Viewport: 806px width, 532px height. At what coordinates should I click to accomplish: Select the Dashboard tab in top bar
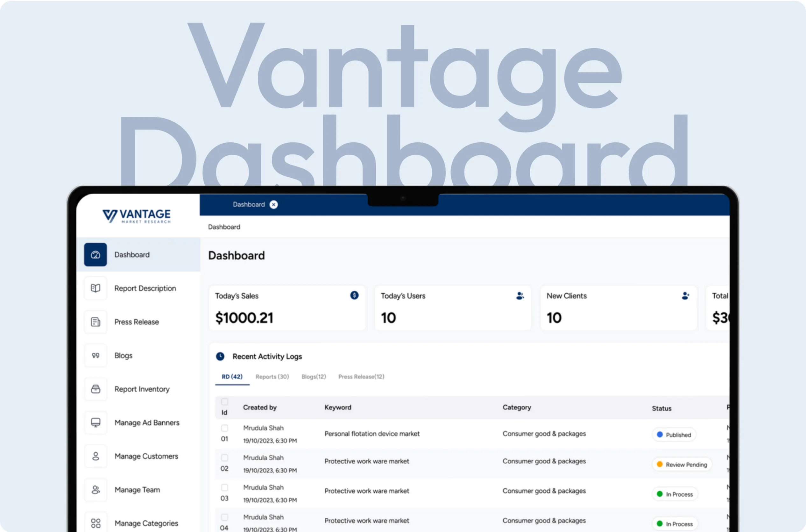249,205
